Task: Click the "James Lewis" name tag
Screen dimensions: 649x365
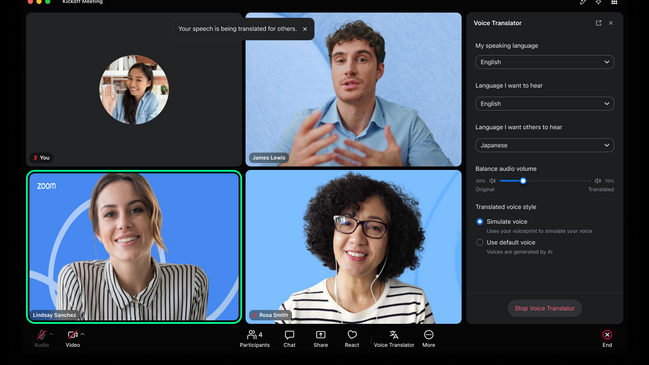Action: [x=269, y=158]
